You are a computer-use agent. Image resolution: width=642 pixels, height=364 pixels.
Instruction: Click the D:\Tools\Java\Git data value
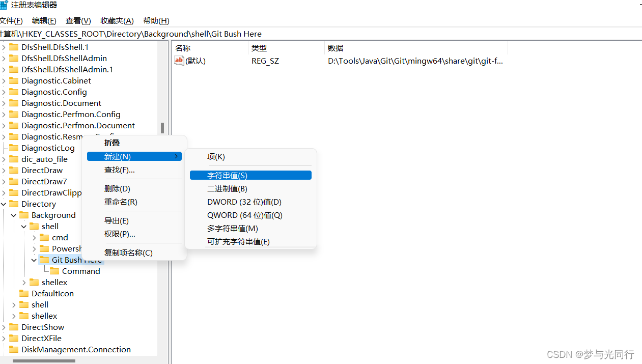pyautogui.click(x=415, y=61)
